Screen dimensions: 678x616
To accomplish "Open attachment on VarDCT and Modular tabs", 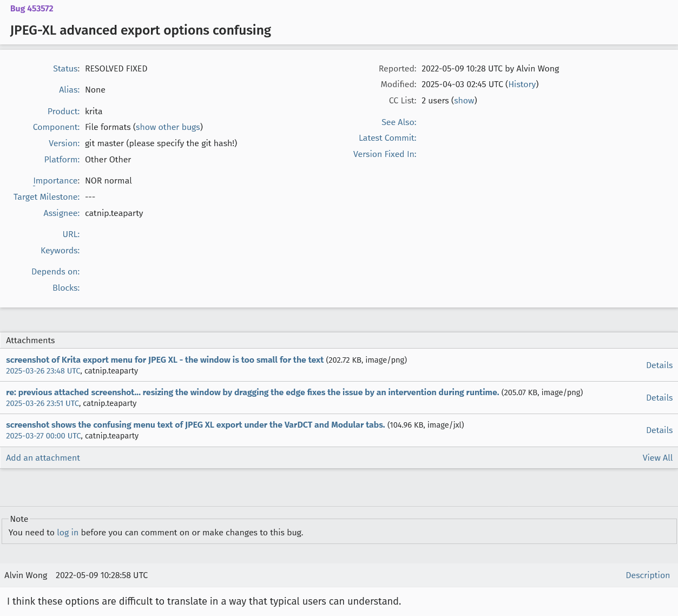I will (195, 425).
